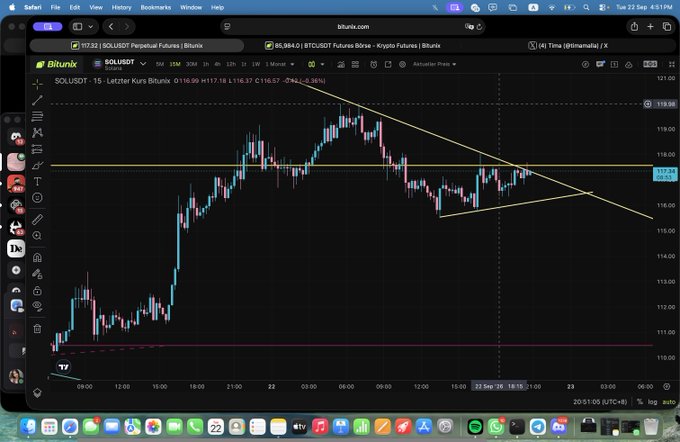Enter fullscreen chart mode

pyautogui.click(x=671, y=64)
